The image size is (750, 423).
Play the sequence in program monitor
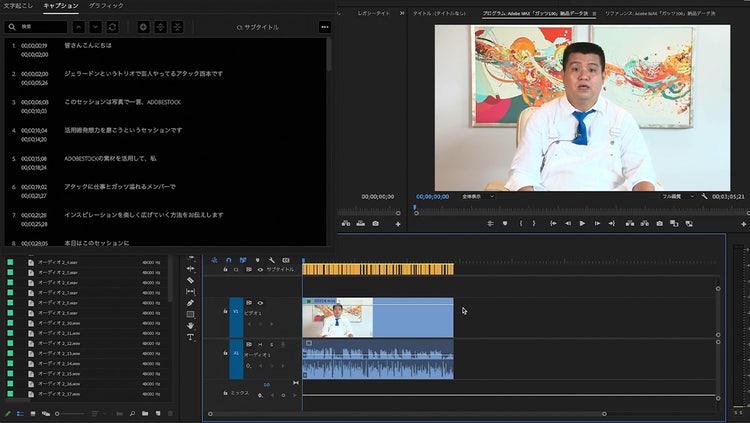[x=582, y=223]
